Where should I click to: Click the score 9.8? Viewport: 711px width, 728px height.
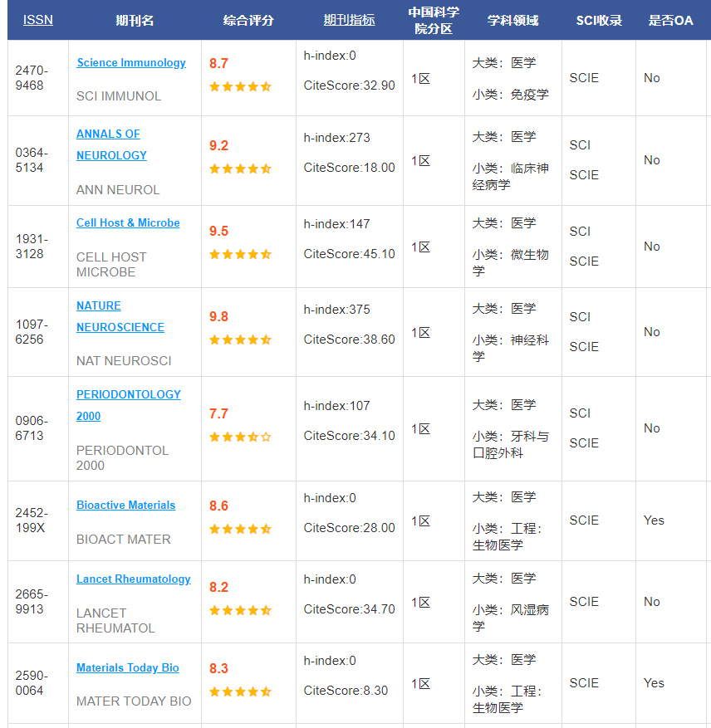[218, 316]
